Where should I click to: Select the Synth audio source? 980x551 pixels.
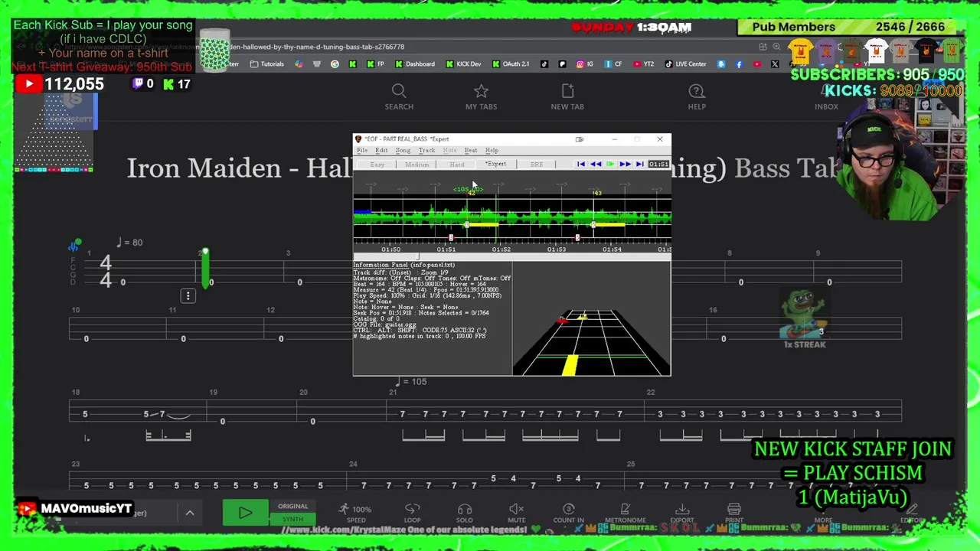292,519
